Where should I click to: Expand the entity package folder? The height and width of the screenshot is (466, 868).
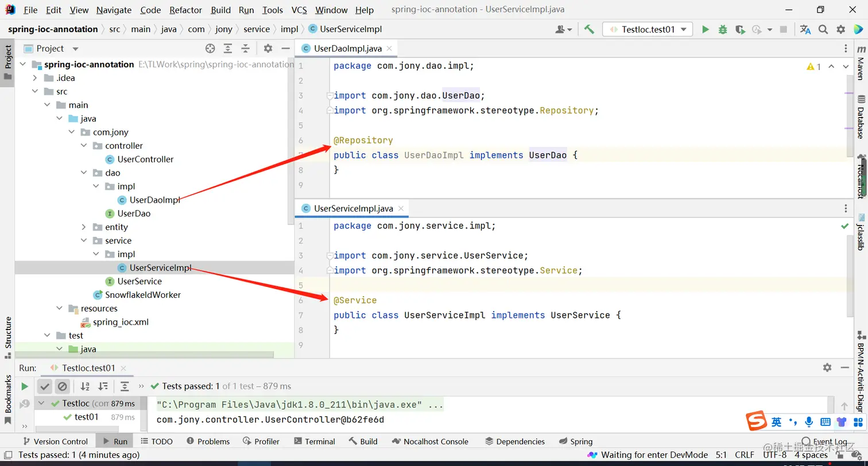84,227
